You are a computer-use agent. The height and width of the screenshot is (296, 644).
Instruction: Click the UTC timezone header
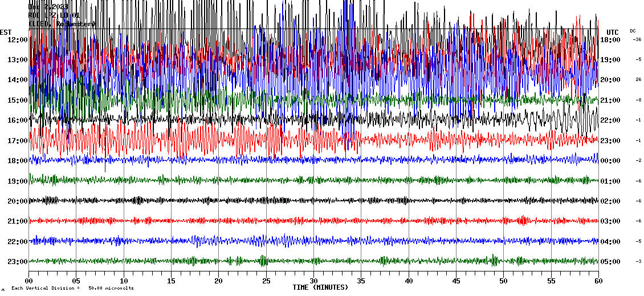click(613, 32)
